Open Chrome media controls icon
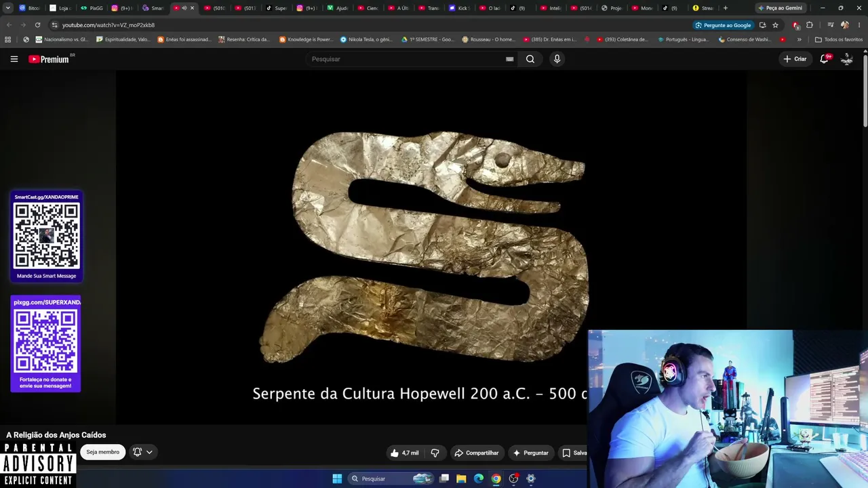 point(831,25)
